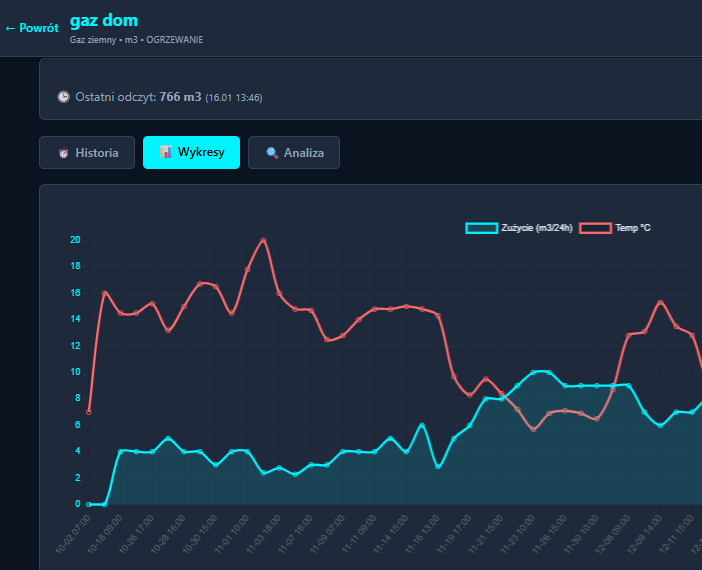Open the Analiza tab
This screenshot has width=702, height=570.
[x=294, y=153]
